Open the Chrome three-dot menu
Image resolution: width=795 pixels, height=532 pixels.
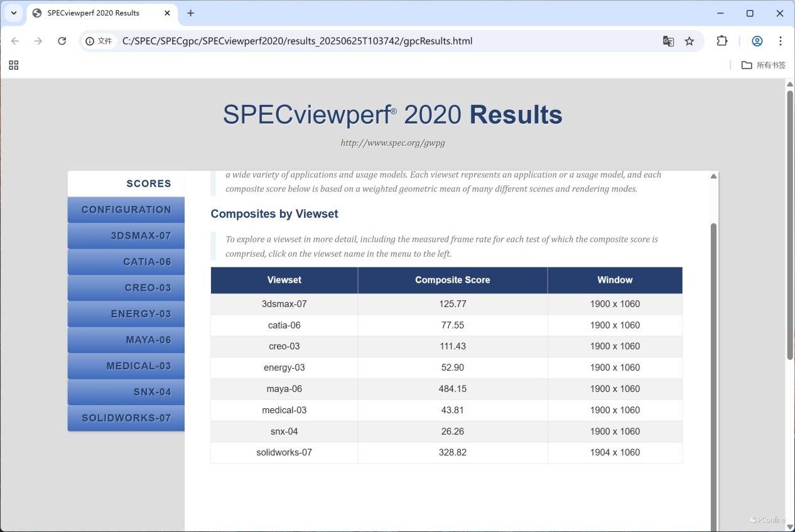781,41
